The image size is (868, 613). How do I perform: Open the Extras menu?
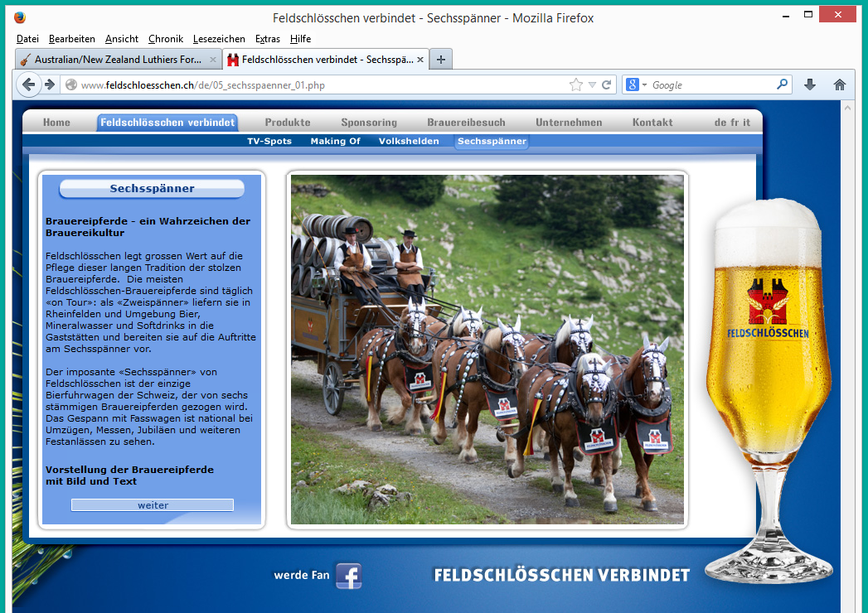tap(268, 39)
